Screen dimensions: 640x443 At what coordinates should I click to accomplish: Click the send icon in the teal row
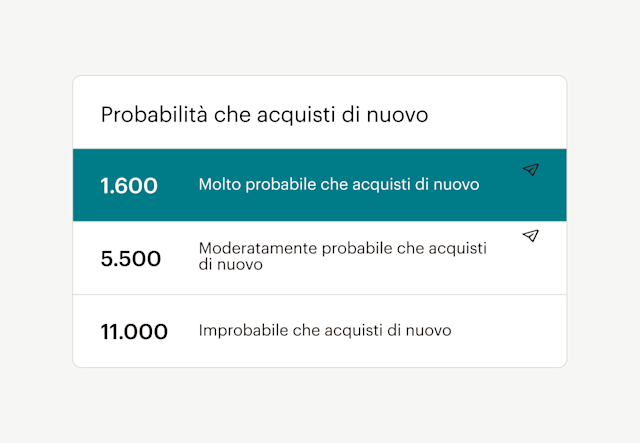pos(531,170)
